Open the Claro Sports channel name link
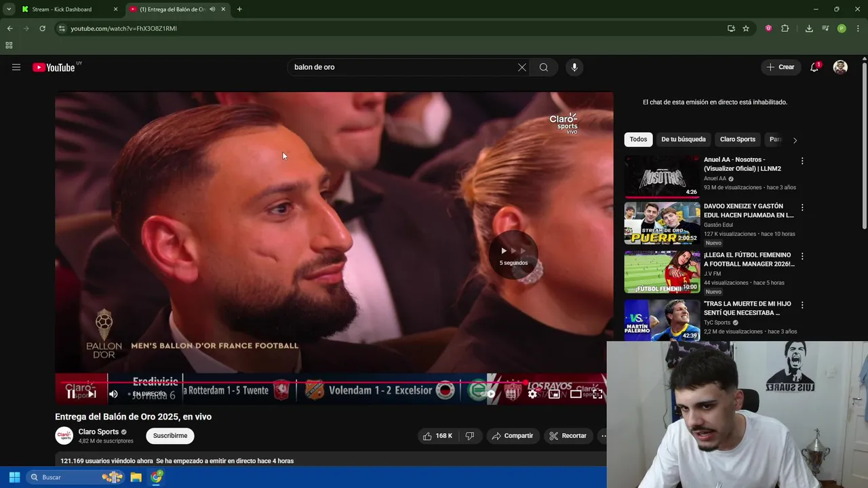 [98, 432]
